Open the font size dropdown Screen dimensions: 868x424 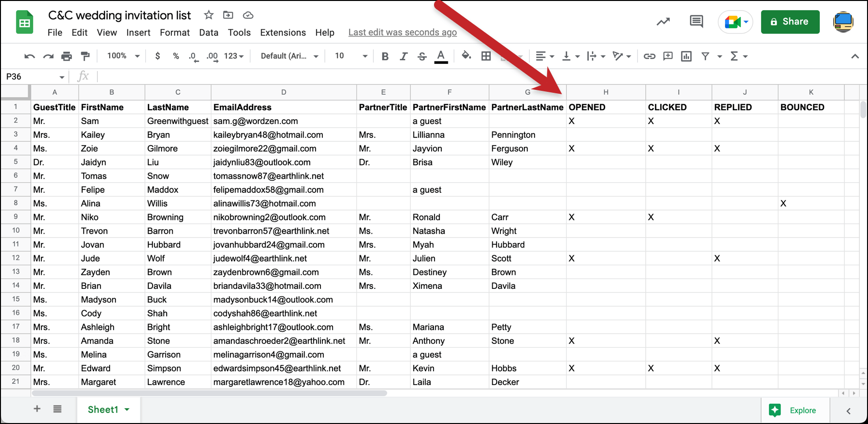tap(351, 56)
